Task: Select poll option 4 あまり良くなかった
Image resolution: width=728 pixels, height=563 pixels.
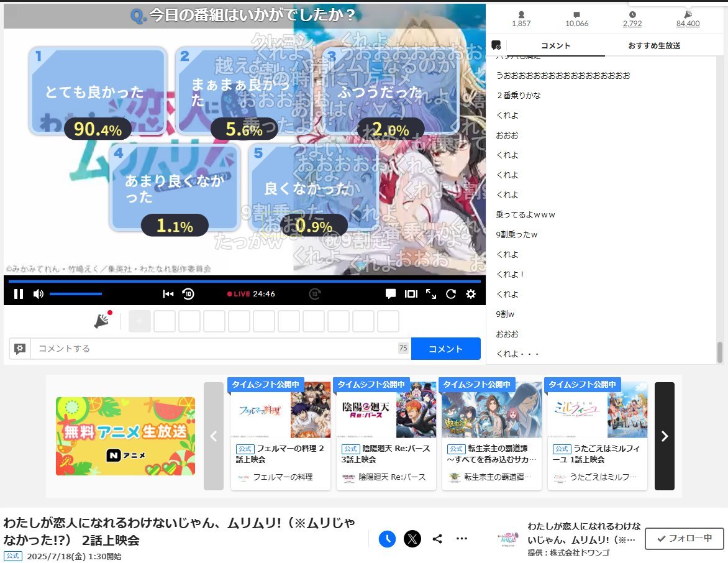Action: pos(175,187)
